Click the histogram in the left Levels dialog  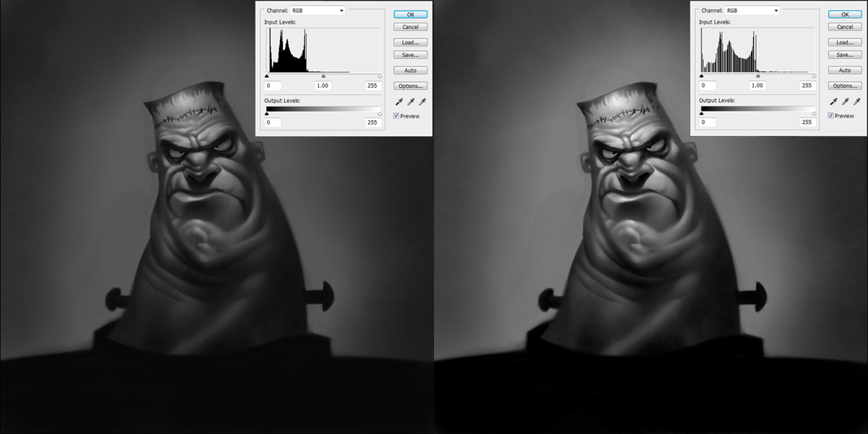coord(323,50)
